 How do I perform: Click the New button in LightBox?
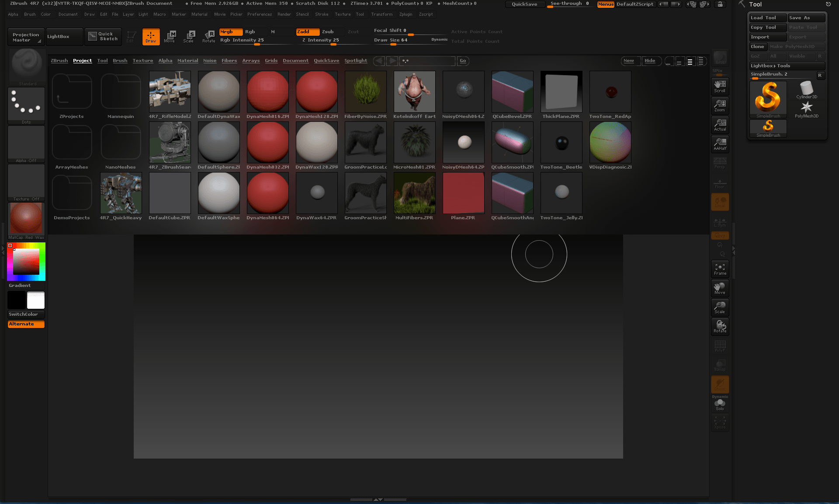coord(629,61)
